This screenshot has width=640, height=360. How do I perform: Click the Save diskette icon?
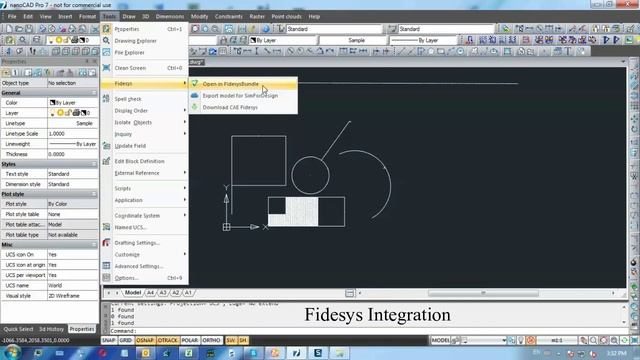(29, 29)
